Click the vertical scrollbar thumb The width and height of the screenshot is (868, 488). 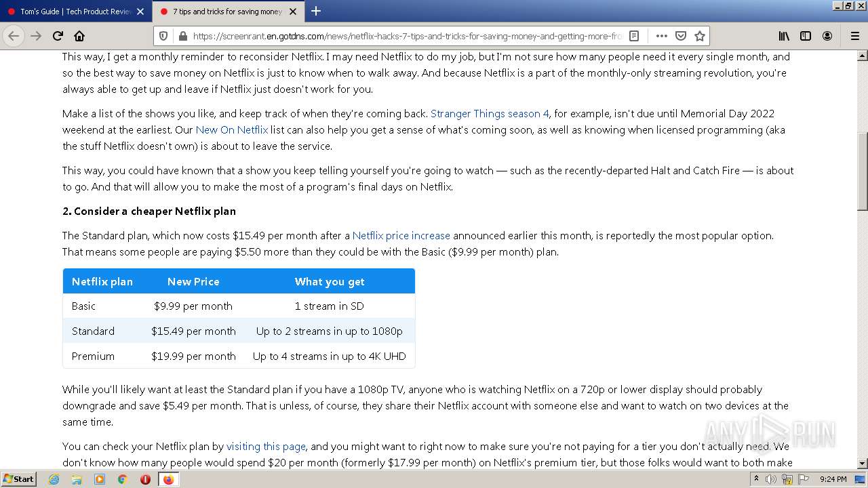[x=863, y=171]
